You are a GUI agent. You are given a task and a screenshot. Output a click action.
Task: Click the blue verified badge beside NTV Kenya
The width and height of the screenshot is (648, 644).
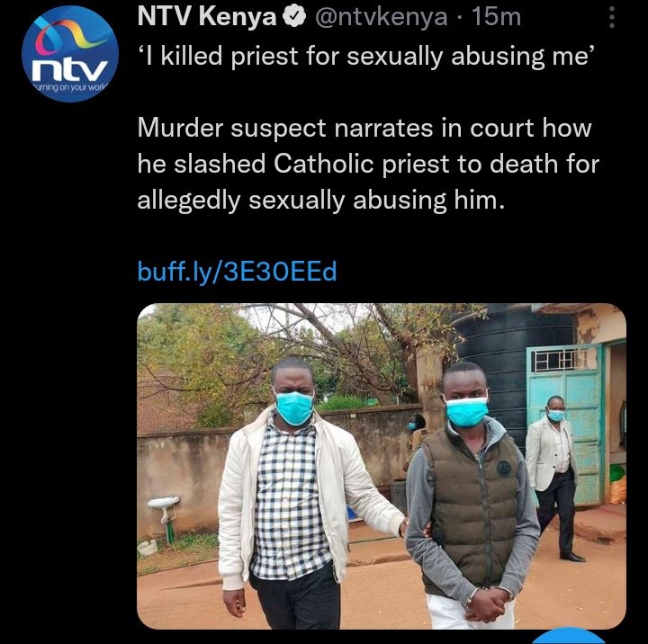[x=293, y=17]
